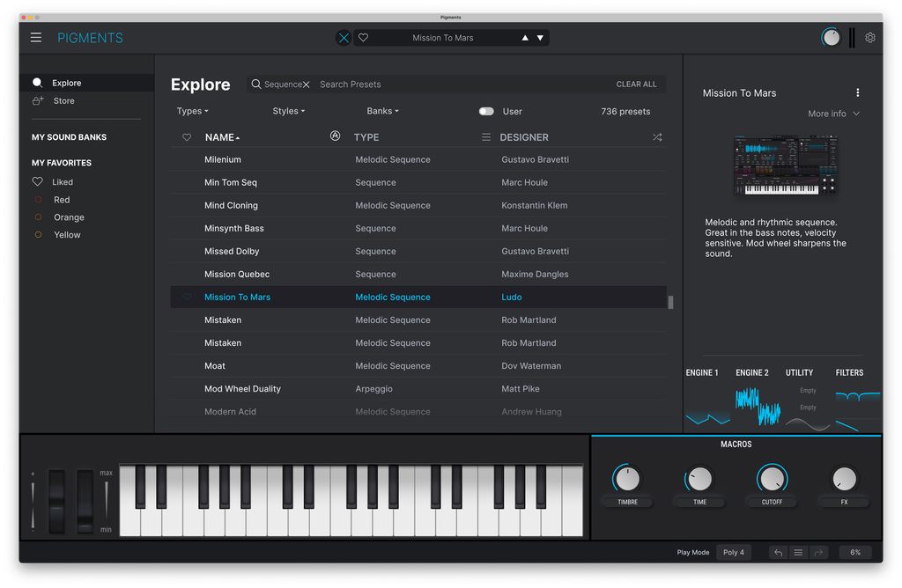
Task: Expand the Types filter dropdown
Action: (192, 111)
